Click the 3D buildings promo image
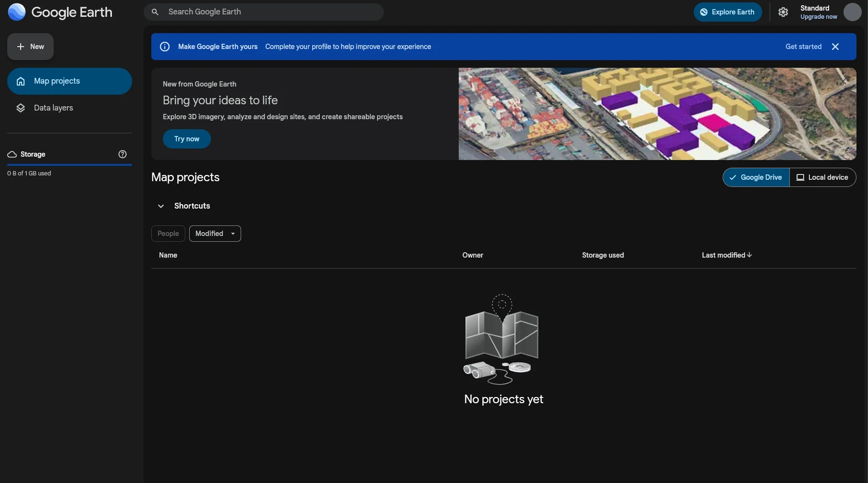The image size is (868, 483). (657, 114)
